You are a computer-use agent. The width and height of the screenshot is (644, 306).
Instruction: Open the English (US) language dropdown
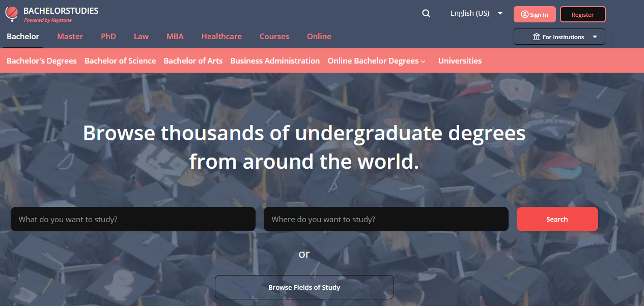tap(477, 14)
